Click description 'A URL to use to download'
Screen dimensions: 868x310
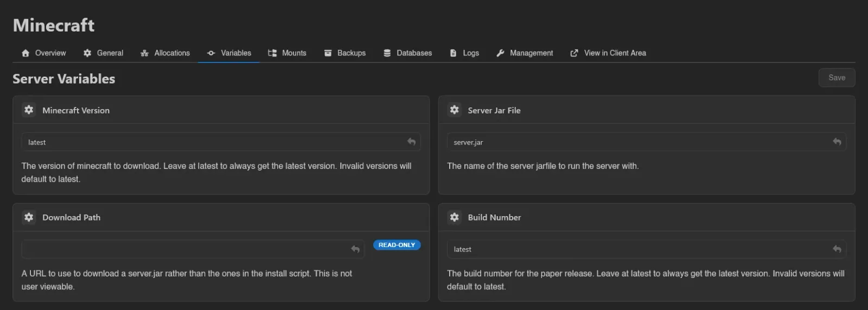click(x=187, y=280)
